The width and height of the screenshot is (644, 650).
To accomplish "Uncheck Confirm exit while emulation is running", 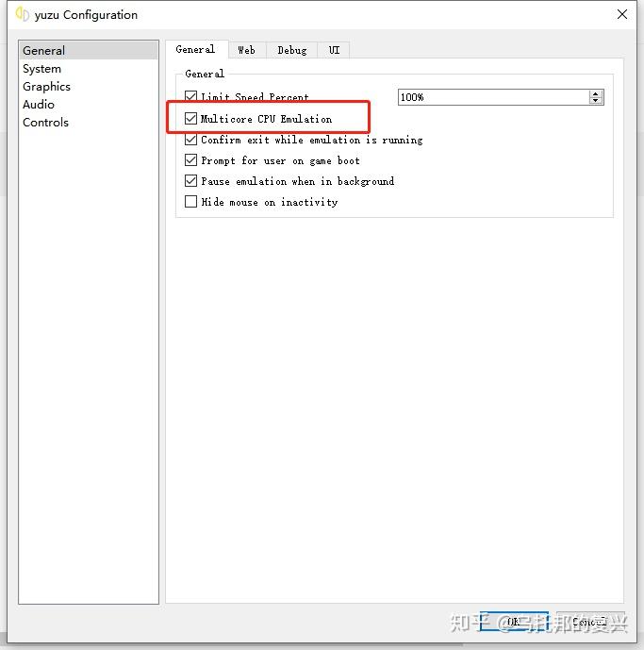I will 190,140.
